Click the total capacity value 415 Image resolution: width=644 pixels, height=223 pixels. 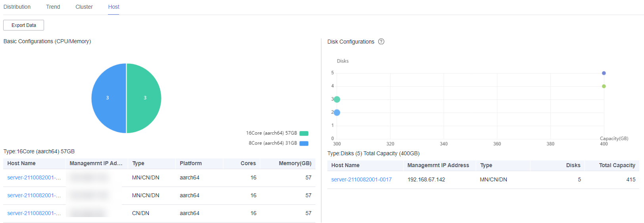pos(631,179)
